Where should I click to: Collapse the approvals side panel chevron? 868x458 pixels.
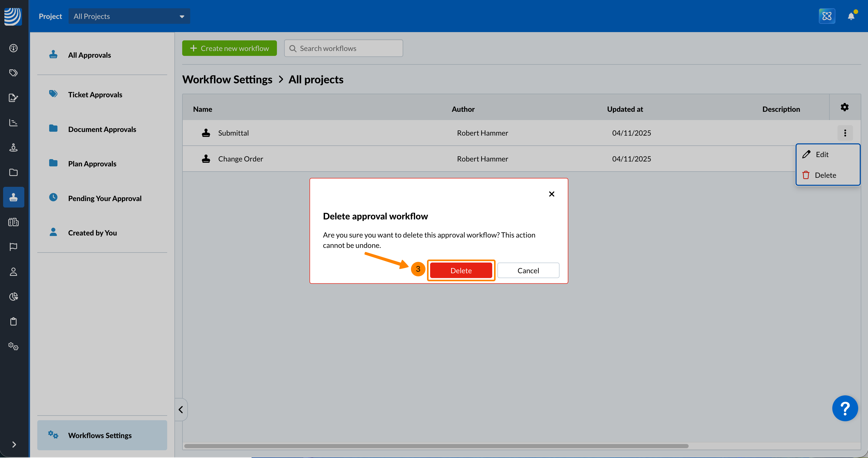pos(181,409)
